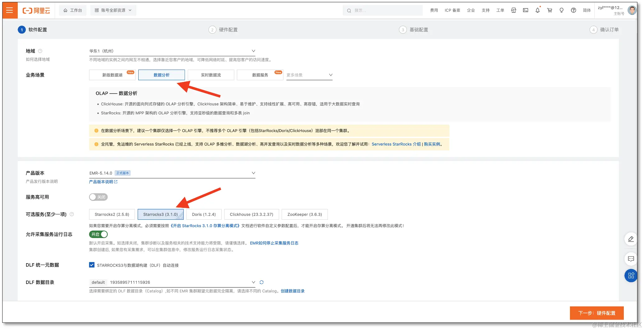This screenshot has width=644, height=330.
Task: Select 新版数据湖 scenario
Action: pos(112,75)
